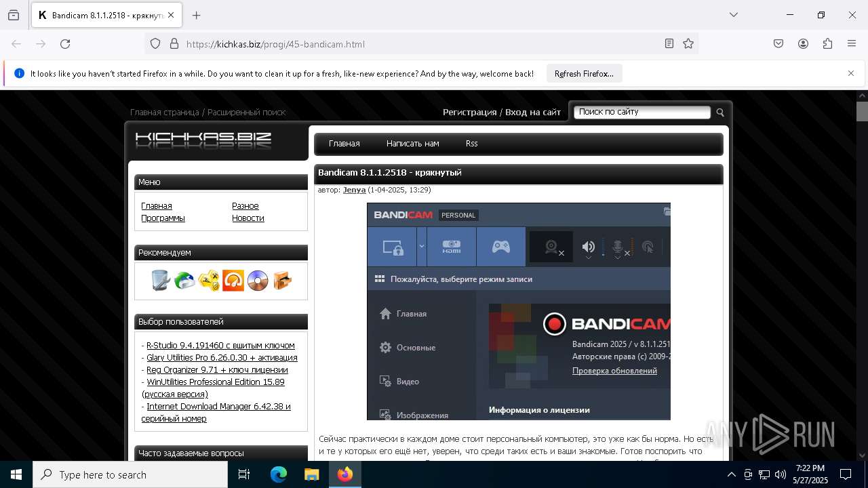The height and width of the screenshot is (488, 868).
Task: Open the Glary Utilities Pro 6.26.0.30 link
Action: (222, 357)
